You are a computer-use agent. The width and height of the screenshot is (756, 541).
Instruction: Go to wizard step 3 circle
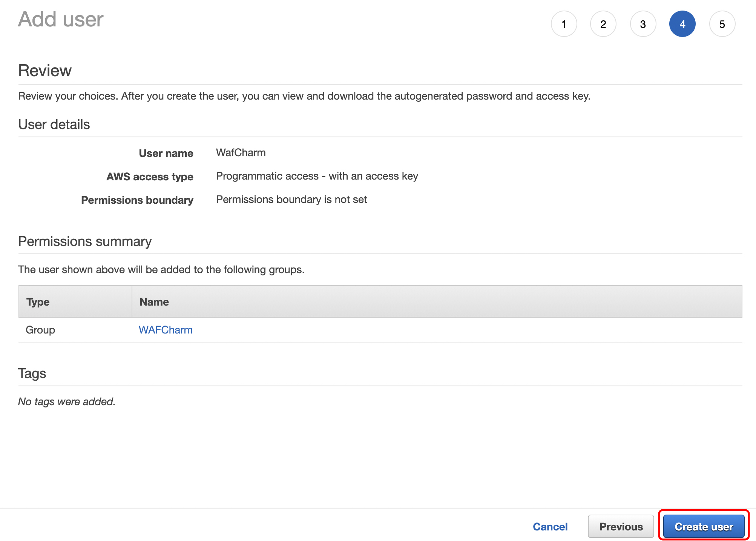(643, 24)
